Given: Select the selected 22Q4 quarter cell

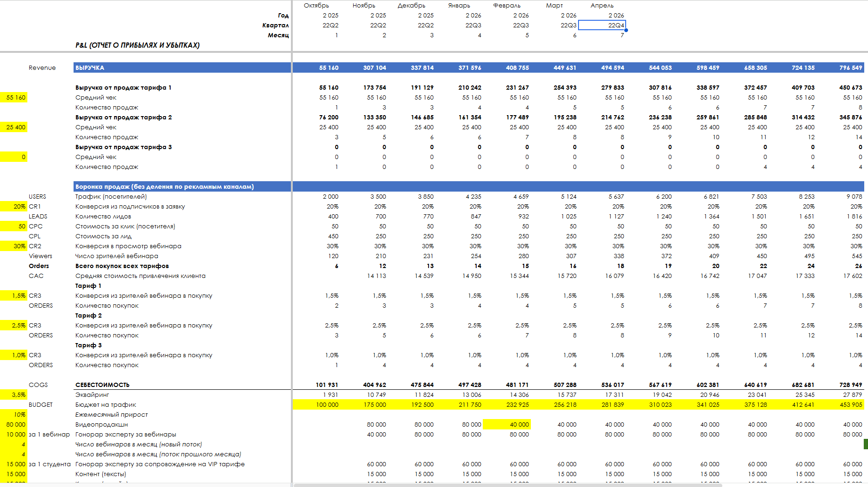Looking at the screenshot, I should [602, 25].
